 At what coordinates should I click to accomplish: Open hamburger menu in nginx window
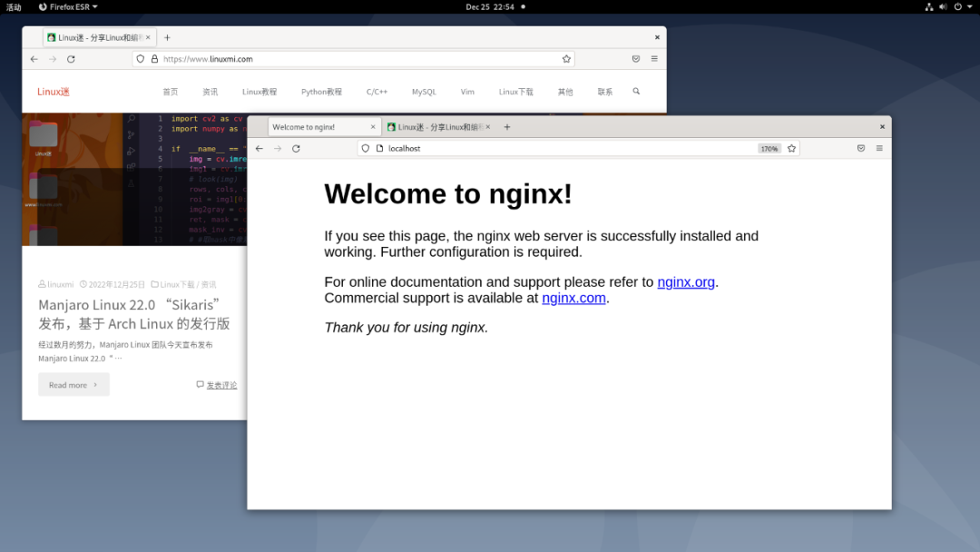[x=879, y=148]
